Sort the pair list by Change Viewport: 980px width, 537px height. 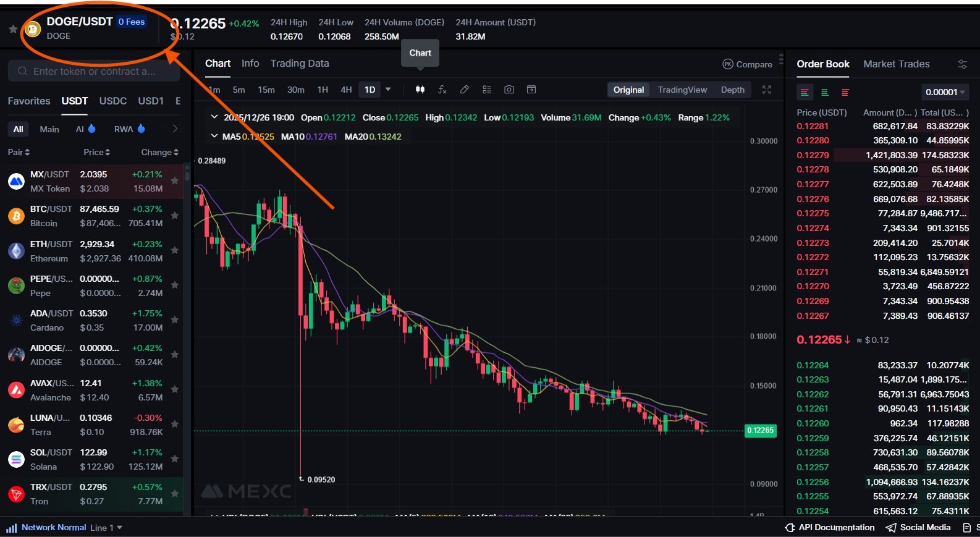(x=159, y=152)
